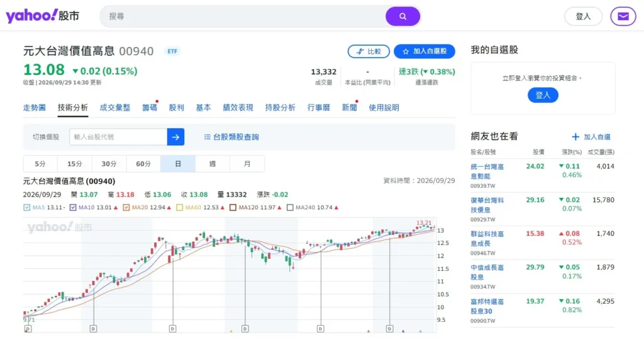The width and height of the screenshot is (644, 340).
Task: Open the 持股分析 tab
Action: (x=280, y=107)
